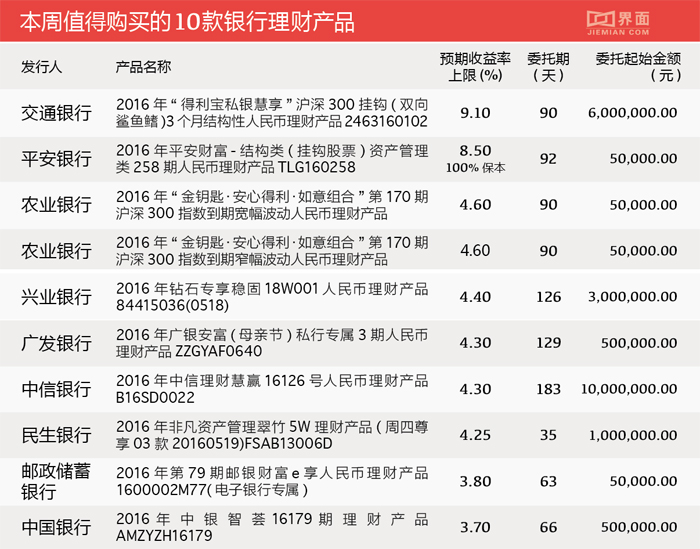Select issuer 广发银行
Image resolution: width=700 pixels, height=549 pixels.
click(x=56, y=343)
